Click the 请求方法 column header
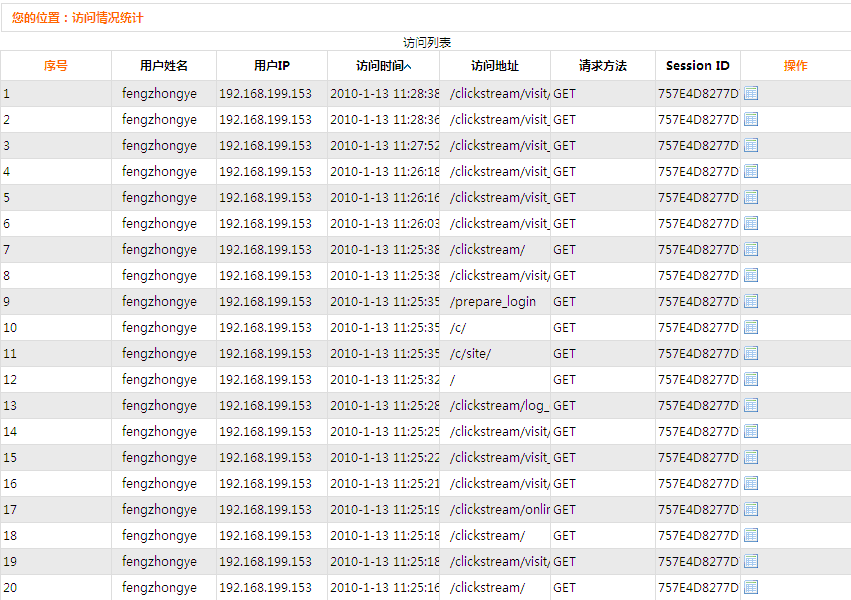 coord(603,66)
